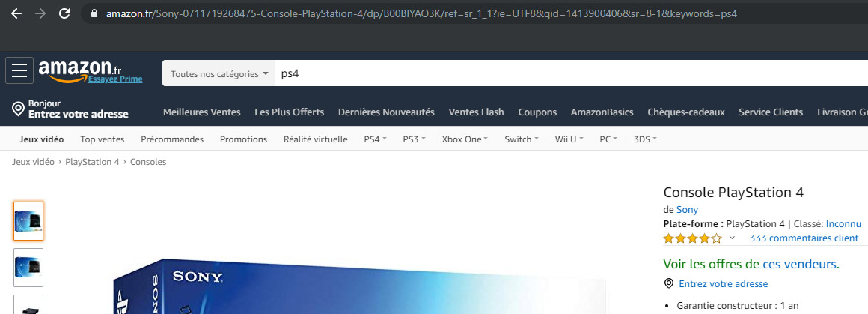Click the Garantie constructeur : 1 an text
The image size is (868, 314).
point(737,306)
